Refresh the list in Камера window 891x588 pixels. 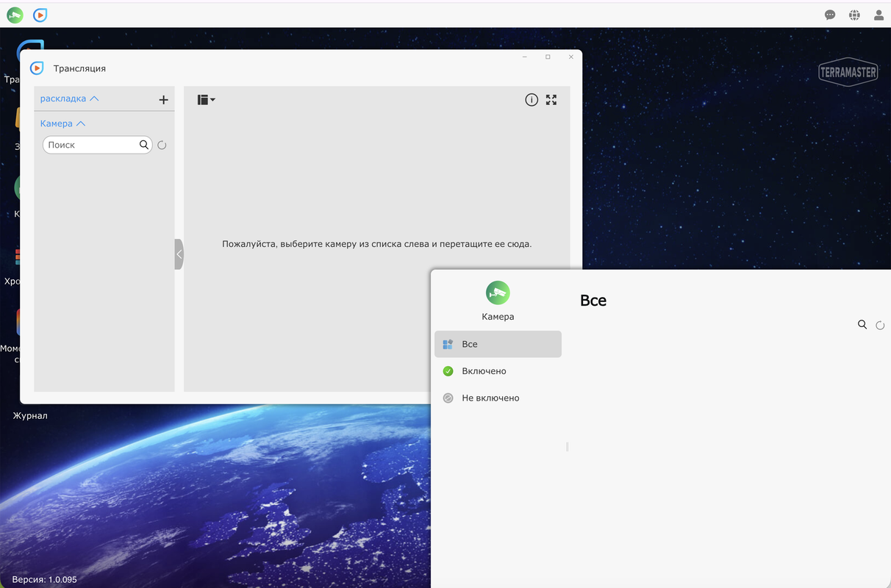pos(880,325)
